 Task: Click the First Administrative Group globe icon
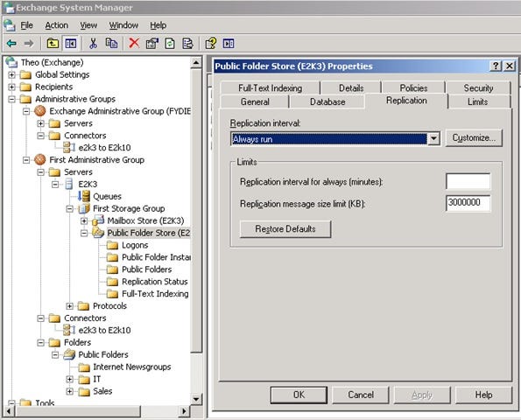pyautogui.click(x=40, y=160)
